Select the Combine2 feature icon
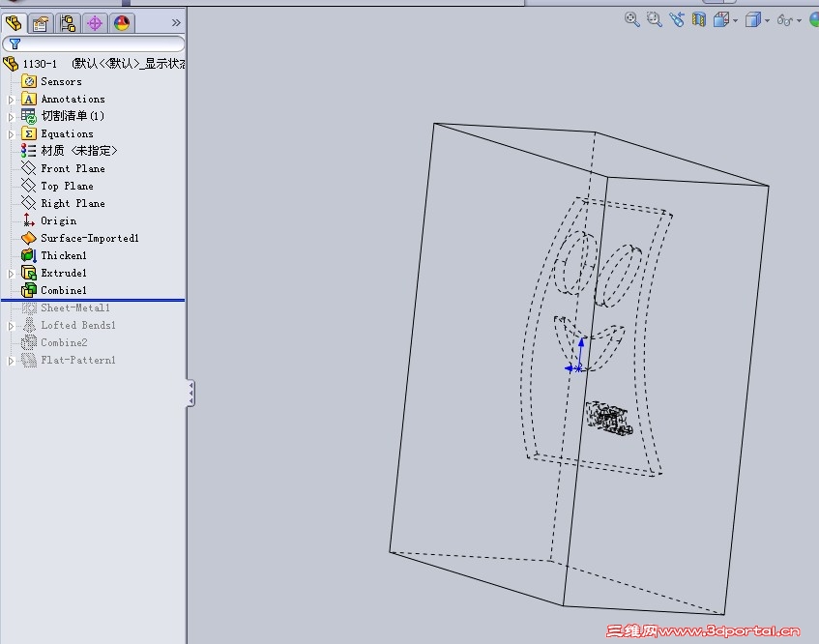 coord(29,342)
